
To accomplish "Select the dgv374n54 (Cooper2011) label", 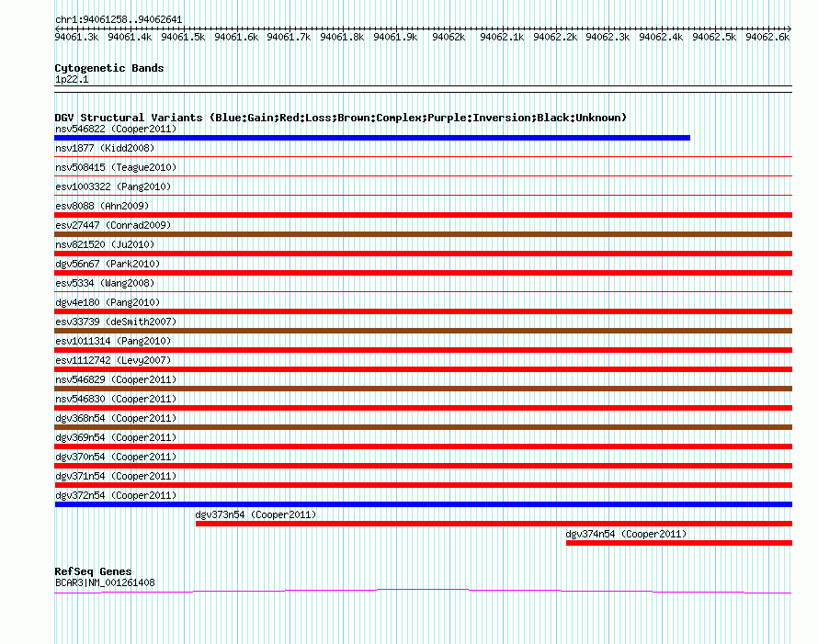I will click(x=626, y=534).
